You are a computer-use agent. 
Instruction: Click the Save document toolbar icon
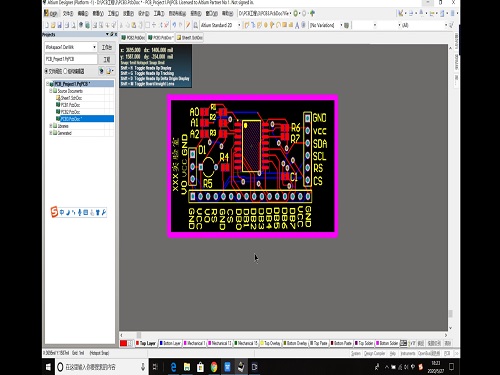coord(60,25)
